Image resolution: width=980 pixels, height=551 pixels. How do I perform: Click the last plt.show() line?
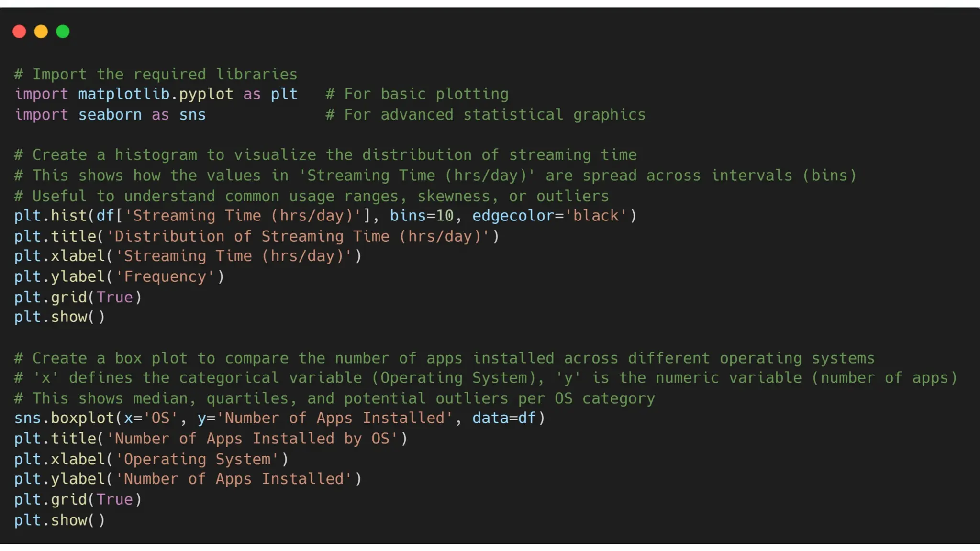coord(59,520)
